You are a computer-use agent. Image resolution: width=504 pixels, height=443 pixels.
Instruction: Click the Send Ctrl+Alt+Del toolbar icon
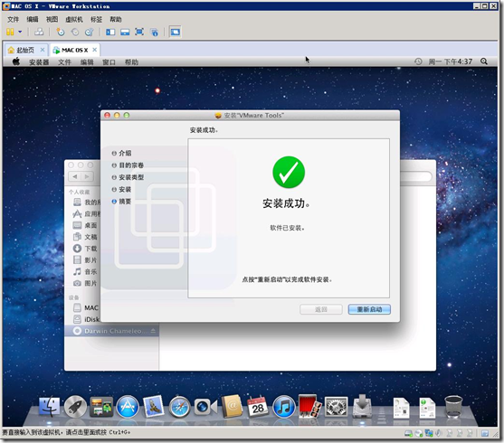(39, 32)
